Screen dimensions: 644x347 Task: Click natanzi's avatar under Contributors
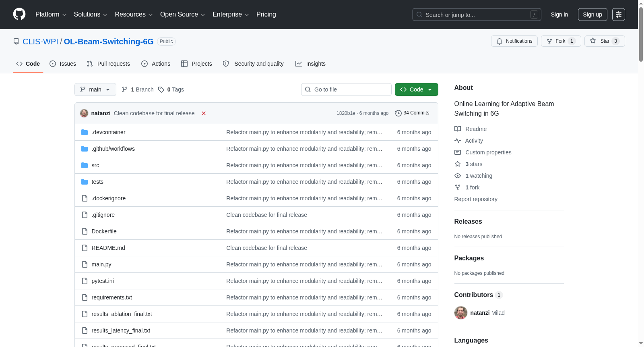461,313
